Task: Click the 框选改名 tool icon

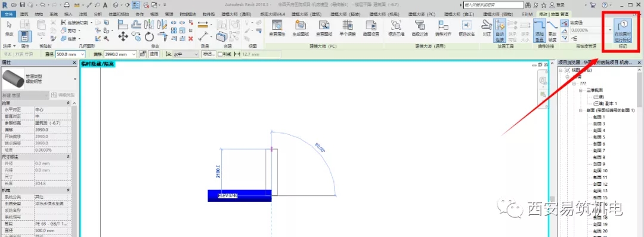Action: [x=466, y=28]
